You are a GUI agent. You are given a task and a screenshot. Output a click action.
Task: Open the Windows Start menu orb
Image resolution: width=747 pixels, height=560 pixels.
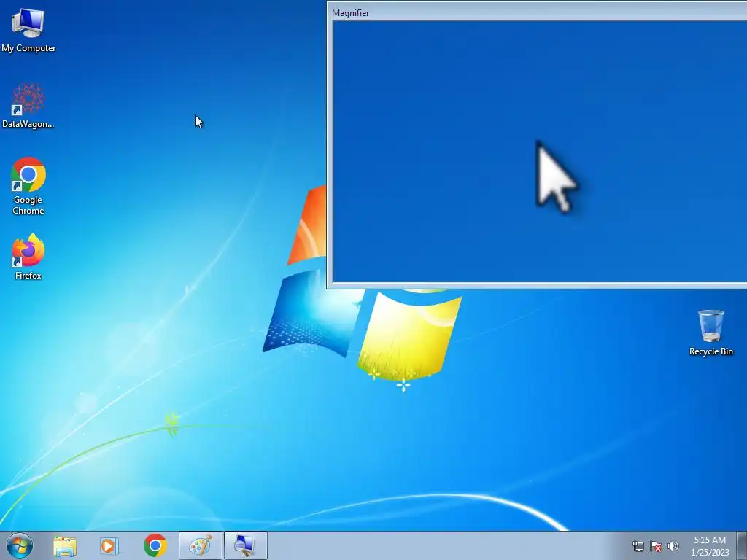tap(20, 545)
